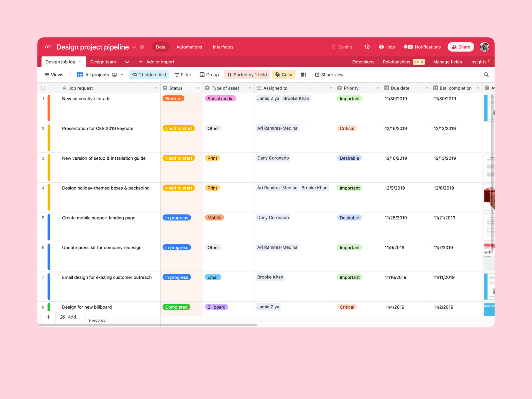Image resolution: width=532 pixels, height=399 pixels.
Task: Open the Views sidebar toggle
Action: click(x=54, y=75)
